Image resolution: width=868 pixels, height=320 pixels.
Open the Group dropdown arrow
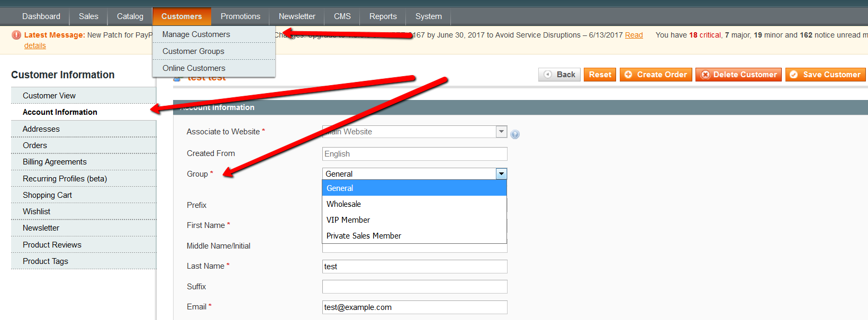[501, 173]
